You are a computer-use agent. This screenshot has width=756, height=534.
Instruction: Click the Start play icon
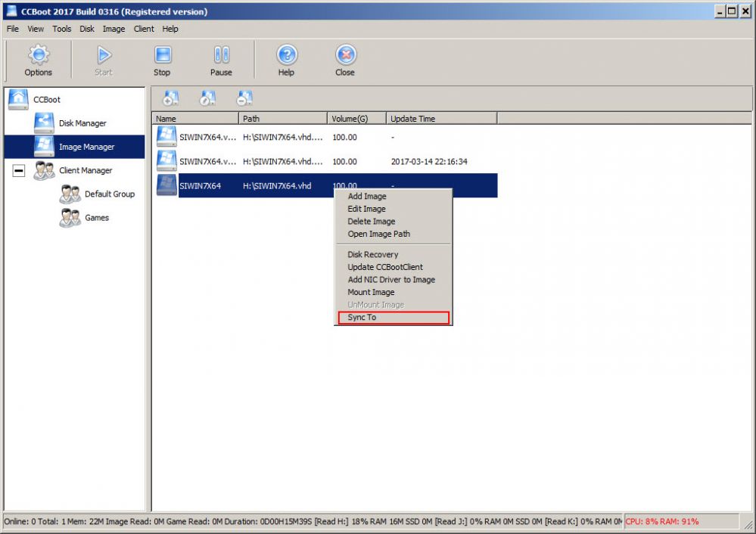click(x=104, y=55)
